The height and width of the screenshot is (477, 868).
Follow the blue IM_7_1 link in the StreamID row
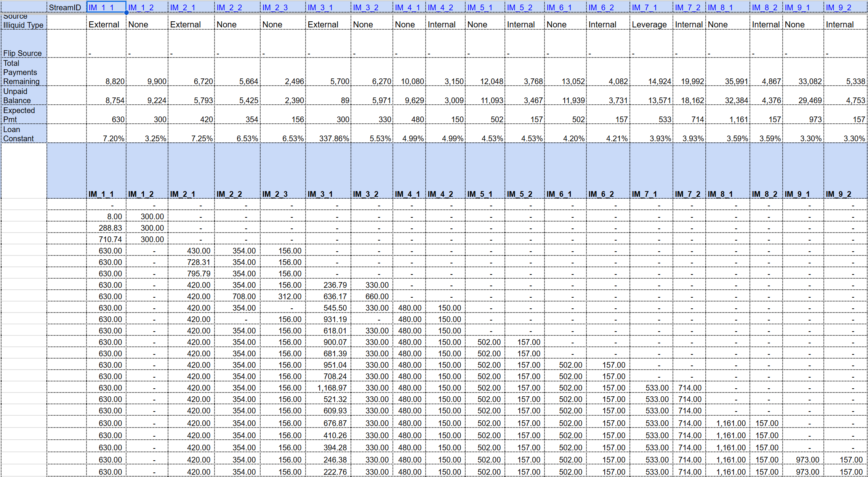point(644,8)
